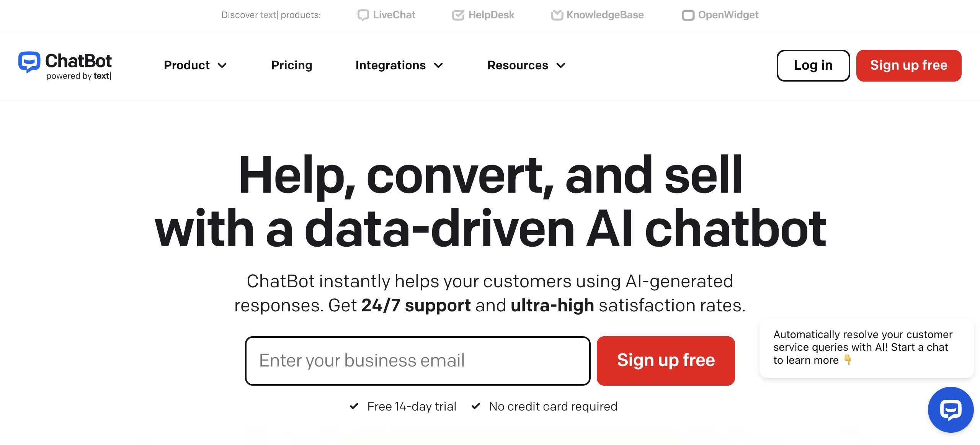Click the checkmark beside Free 14-day trial
The width and height of the screenshot is (980, 445).
point(354,406)
